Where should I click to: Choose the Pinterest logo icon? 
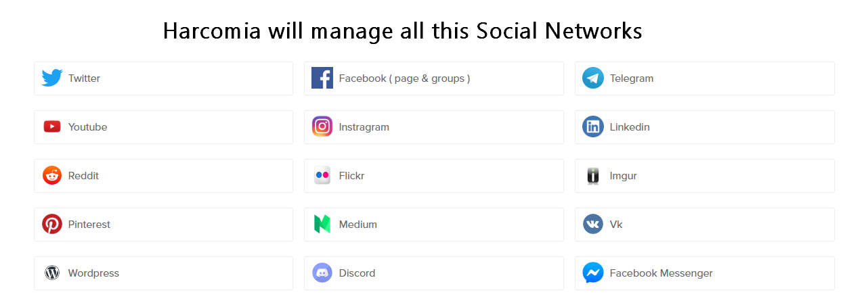coord(52,224)
